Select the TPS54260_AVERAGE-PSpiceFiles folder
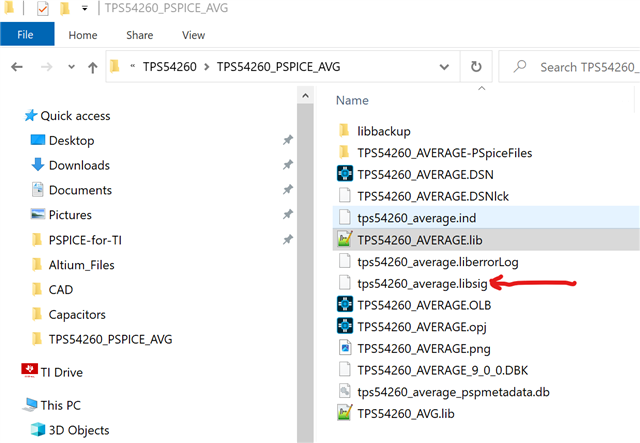640x443 pixels. [445, 153]
